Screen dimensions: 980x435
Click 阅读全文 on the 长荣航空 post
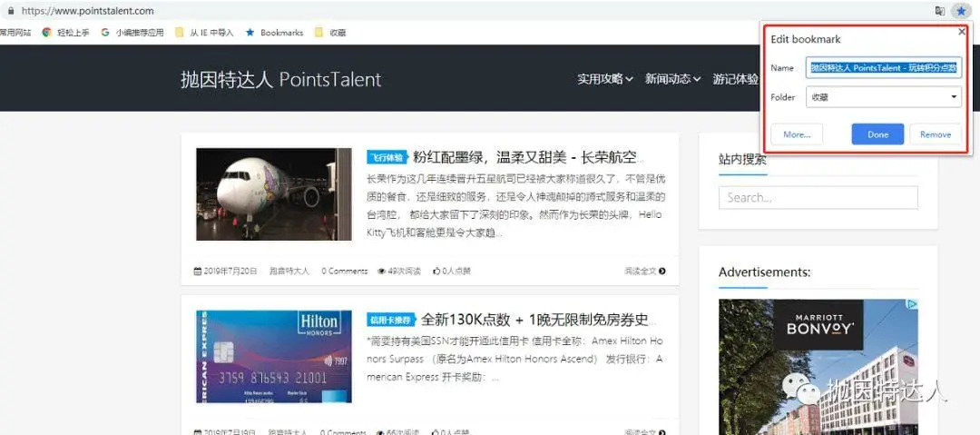[644, 271]
